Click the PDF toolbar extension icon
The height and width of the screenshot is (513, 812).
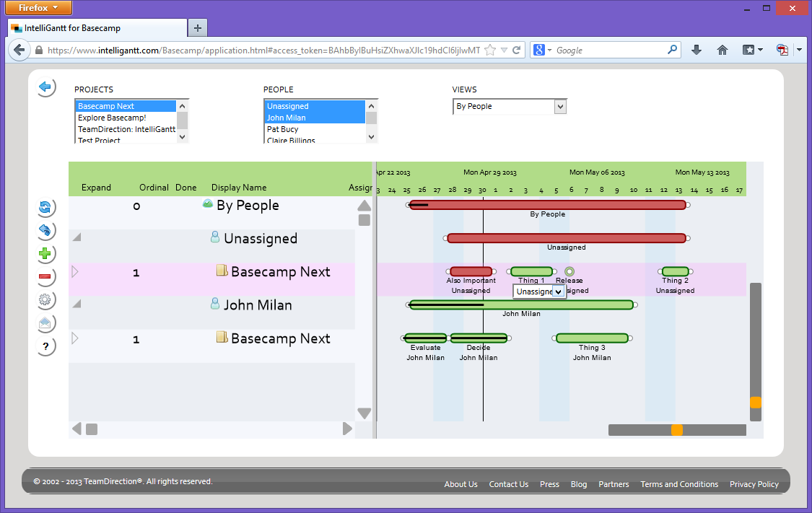coord(782,50)
